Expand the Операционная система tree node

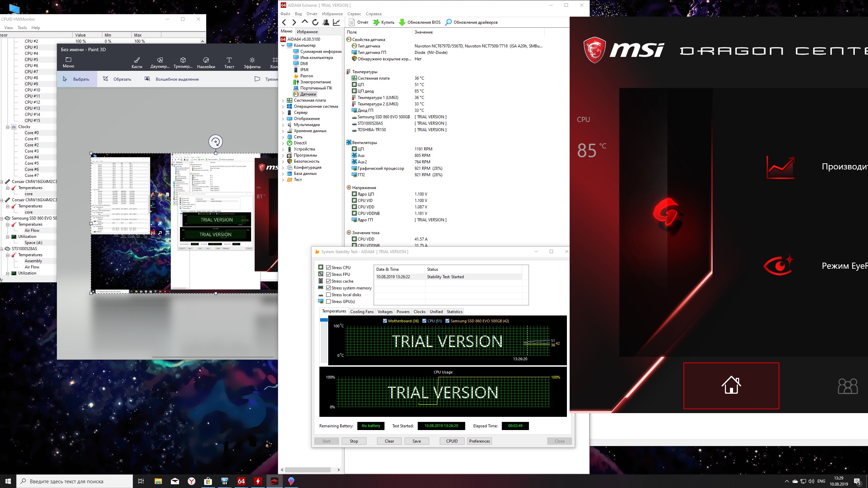click(x=283, y=106)
